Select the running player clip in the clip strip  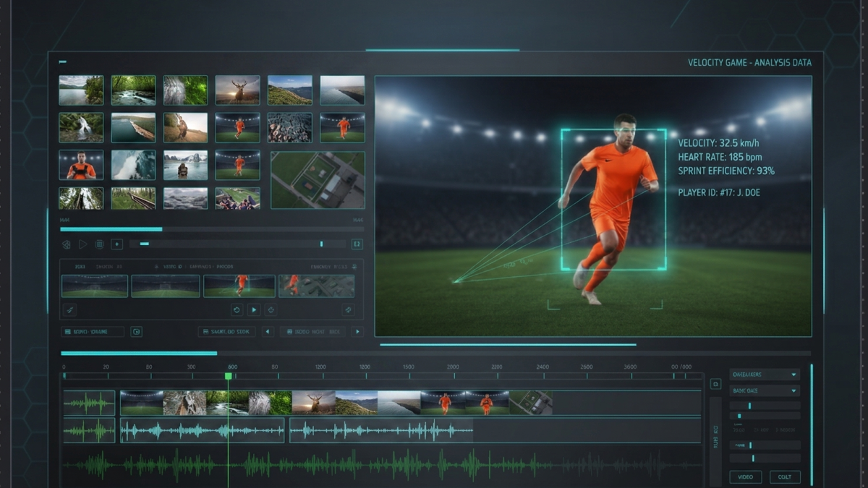click(x=239, y=286)
